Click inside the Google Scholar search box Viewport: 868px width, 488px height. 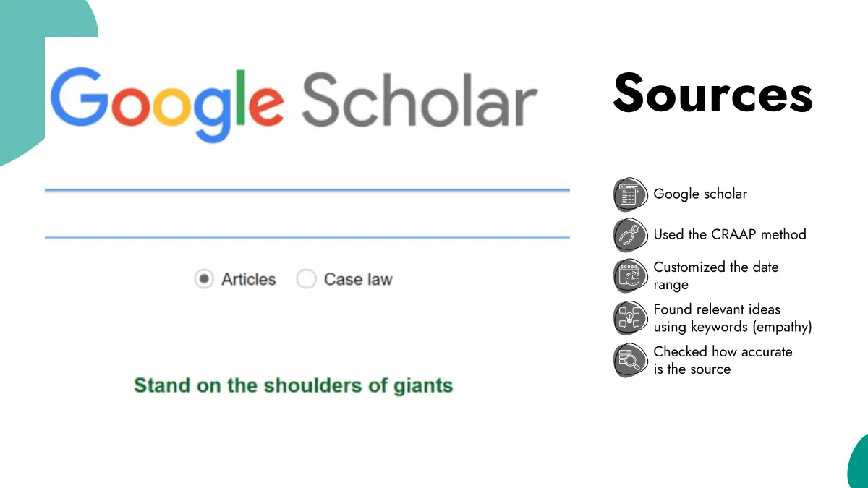coord(307,214)
